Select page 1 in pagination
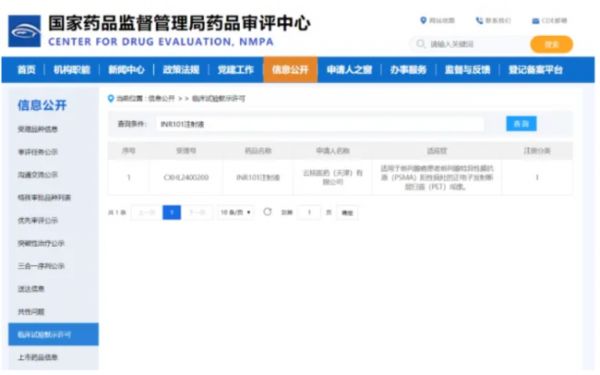The image size is (600, 375). tap(172, 212)
